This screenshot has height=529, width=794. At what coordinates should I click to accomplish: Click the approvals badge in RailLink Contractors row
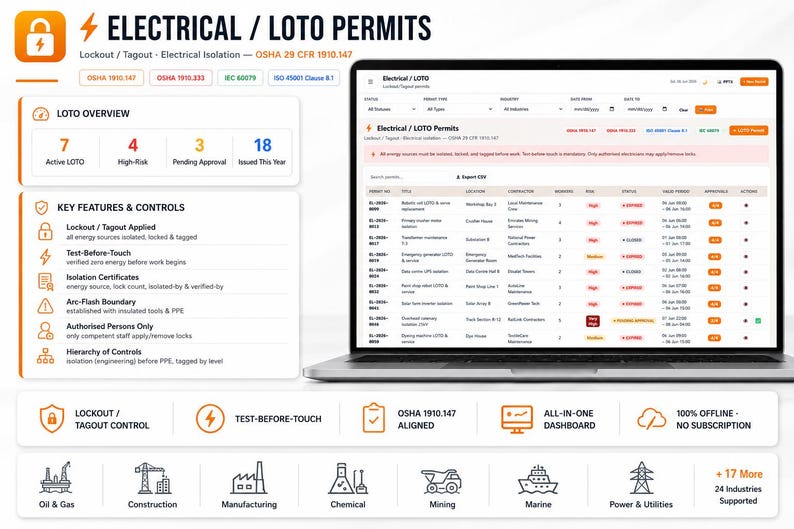[x=714, y=321]
